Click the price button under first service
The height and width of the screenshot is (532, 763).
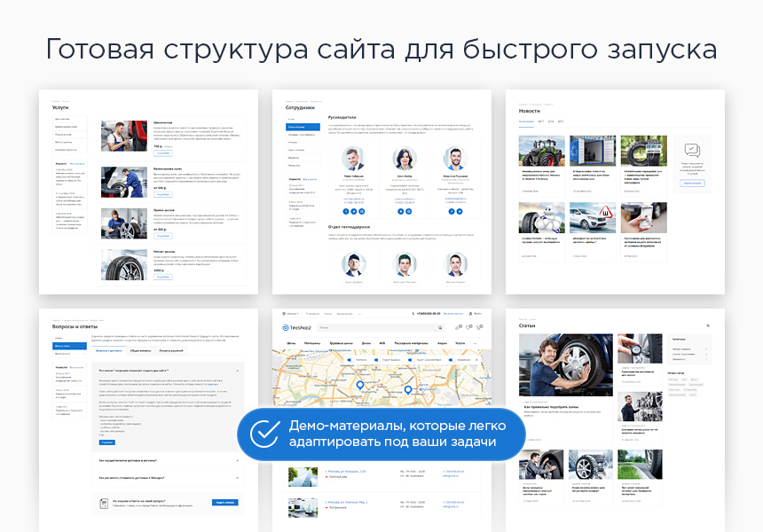coord(163,153)
